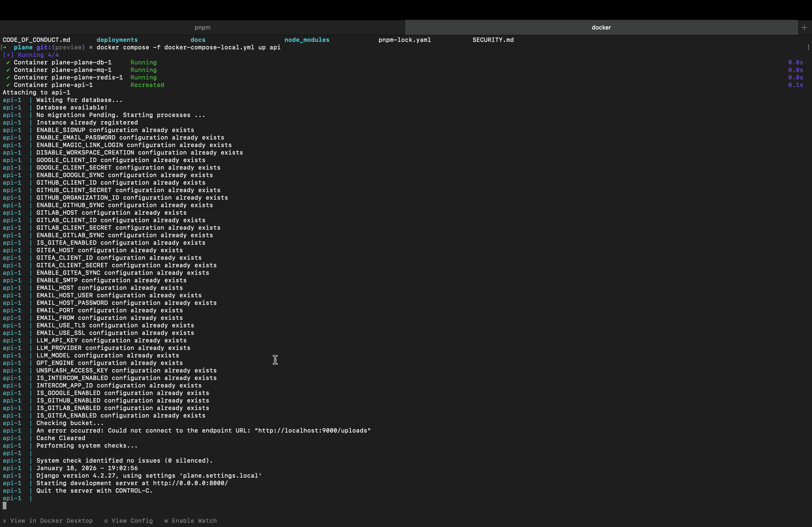The height and width of the screenshot is (527, 812).
Task: Click the Database available! line
Action: 72,107
